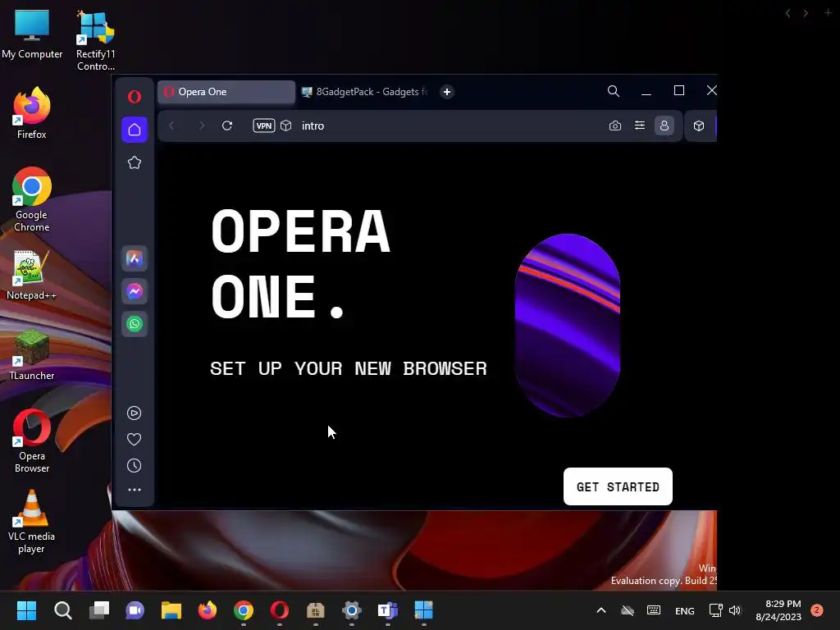Image resolution: width=840 pixels, height=630 pixels.
Task: Open volume speaker icon in tray
Action: click(735, 610)
